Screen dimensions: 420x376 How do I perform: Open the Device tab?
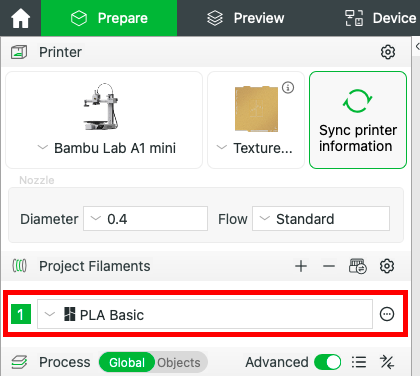pyautogui.click(x=381, y=18)
